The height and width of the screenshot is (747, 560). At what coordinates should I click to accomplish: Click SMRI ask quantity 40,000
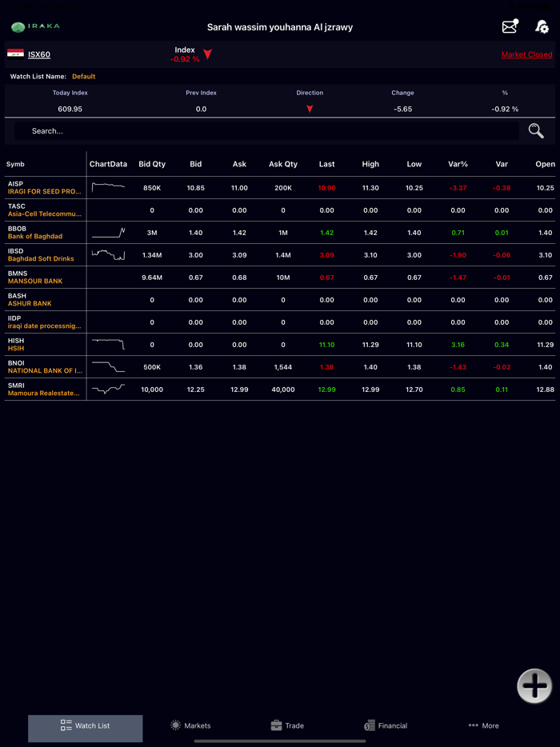coord(283,389)
